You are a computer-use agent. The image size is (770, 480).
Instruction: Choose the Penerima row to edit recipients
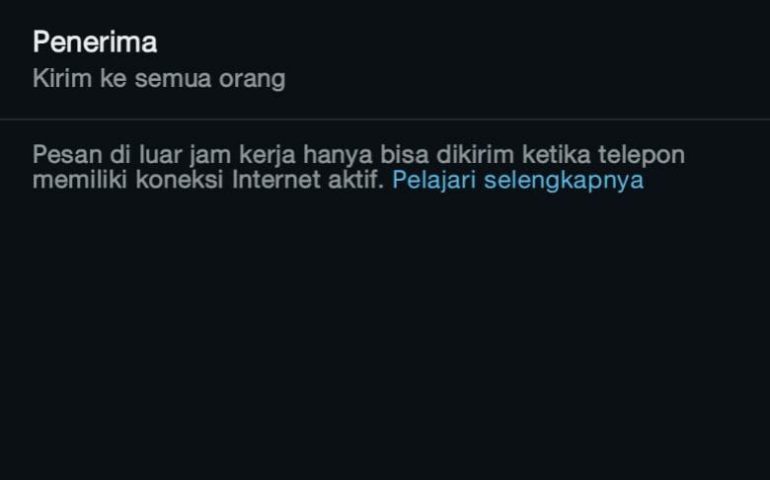click(385, 59)
